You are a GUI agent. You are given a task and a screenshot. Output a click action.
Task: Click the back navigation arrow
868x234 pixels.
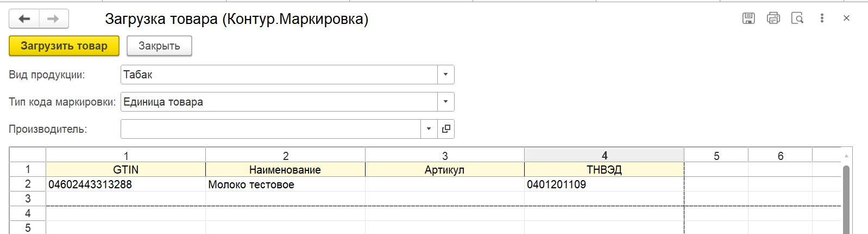click(x=24, y=19)
